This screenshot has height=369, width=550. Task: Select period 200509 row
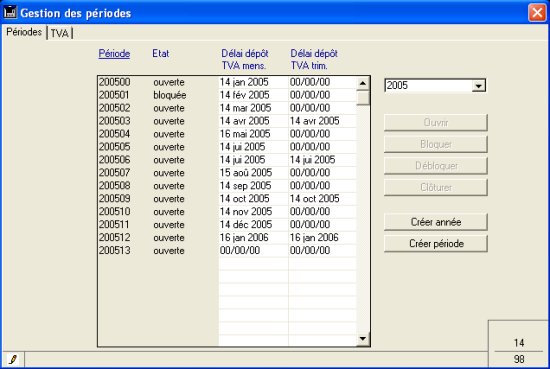point(227,199)
